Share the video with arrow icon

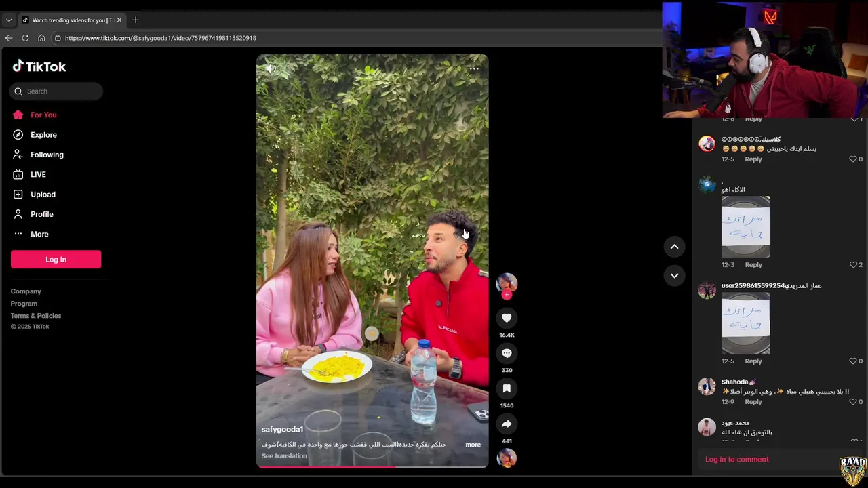click(x=507, y=424)
